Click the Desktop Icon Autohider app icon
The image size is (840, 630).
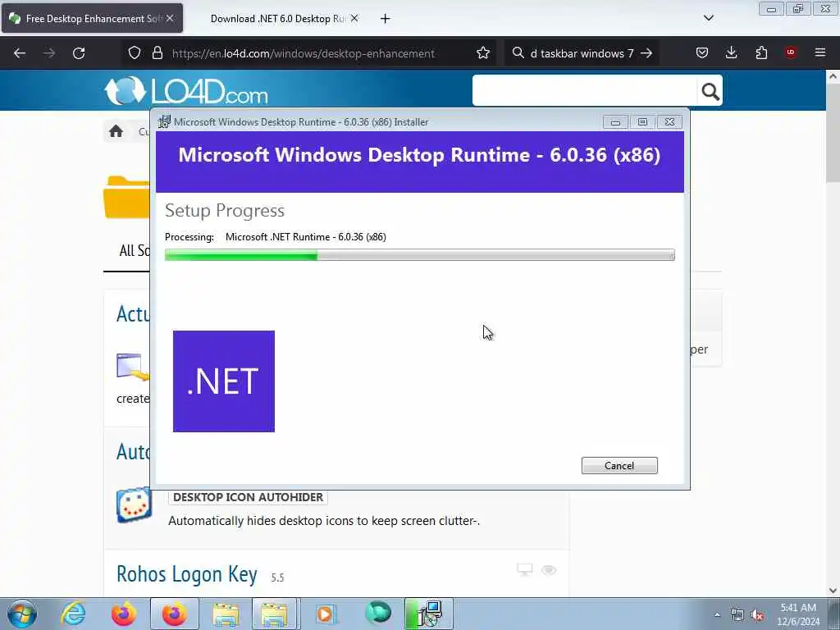coord(134,504)
